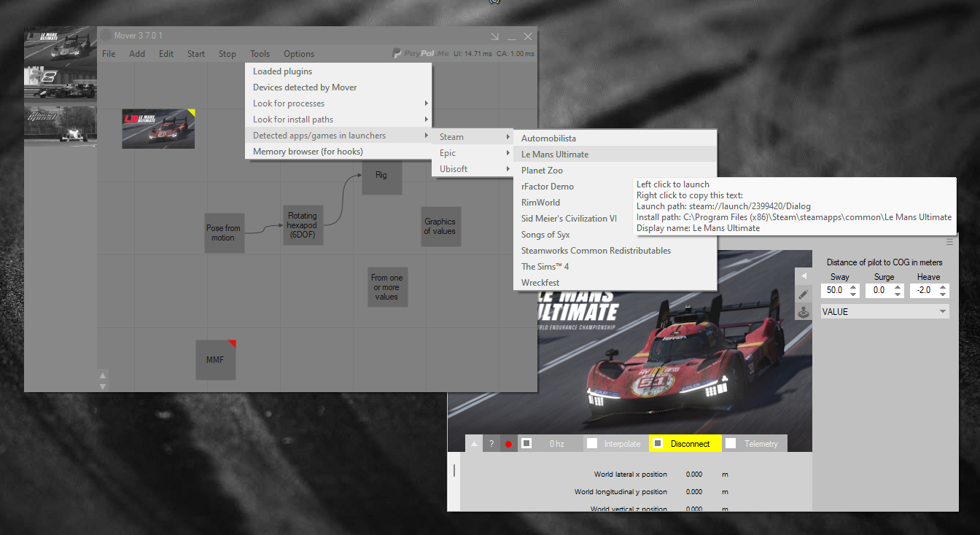Select the Le Mans Ultimate thumbnail in Mover's sidebar
The width and height of the screenshot is (980, 535).
[61, 45]
